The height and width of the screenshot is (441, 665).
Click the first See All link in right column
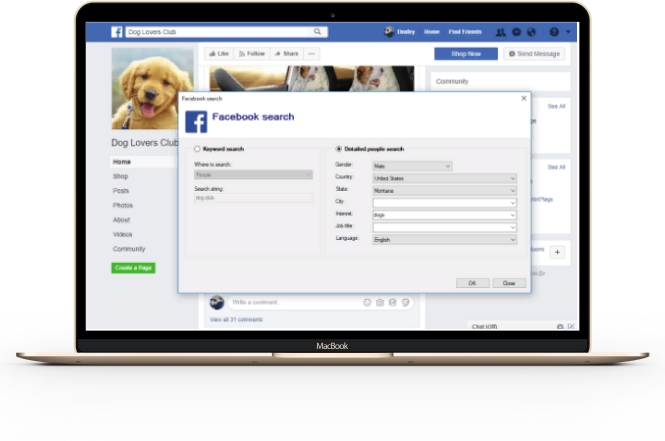tap(556, 106)
